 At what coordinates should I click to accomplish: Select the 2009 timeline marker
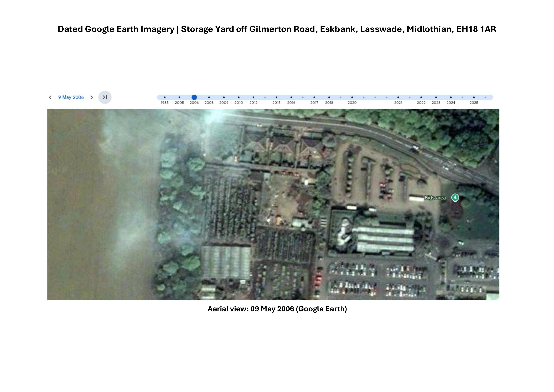tap(224, 97)
